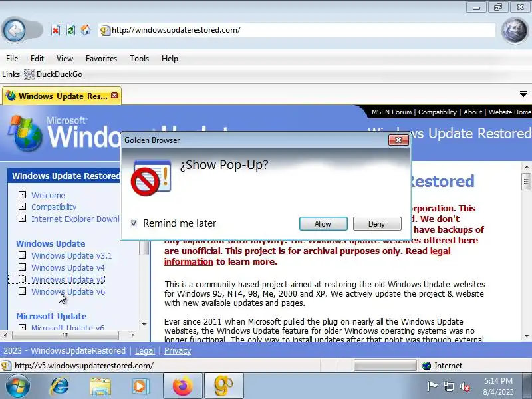Viewport: 532px width, 399px height.
Task: Click the blocked pop-up icon in dialog
Action: (151, 178)
